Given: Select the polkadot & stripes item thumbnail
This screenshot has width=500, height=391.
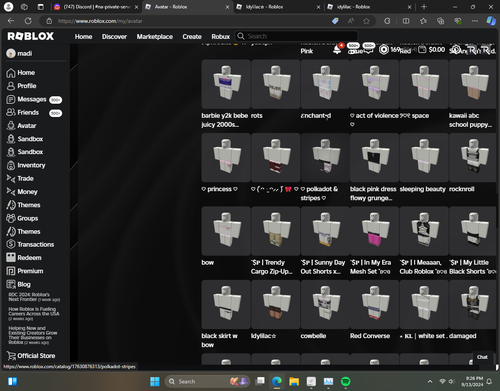Looking at the screenshot, I should [x=325, y=158].
